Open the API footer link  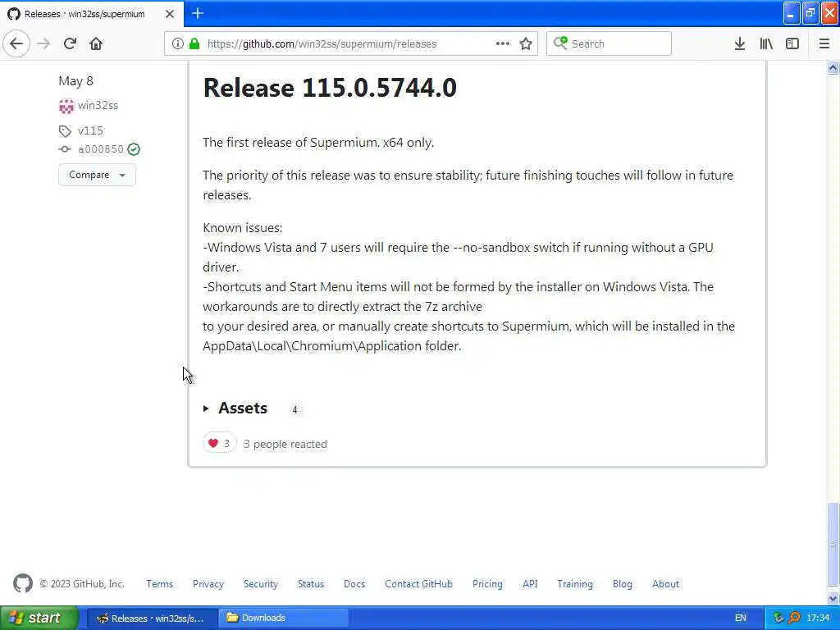(x=530, y=584)
